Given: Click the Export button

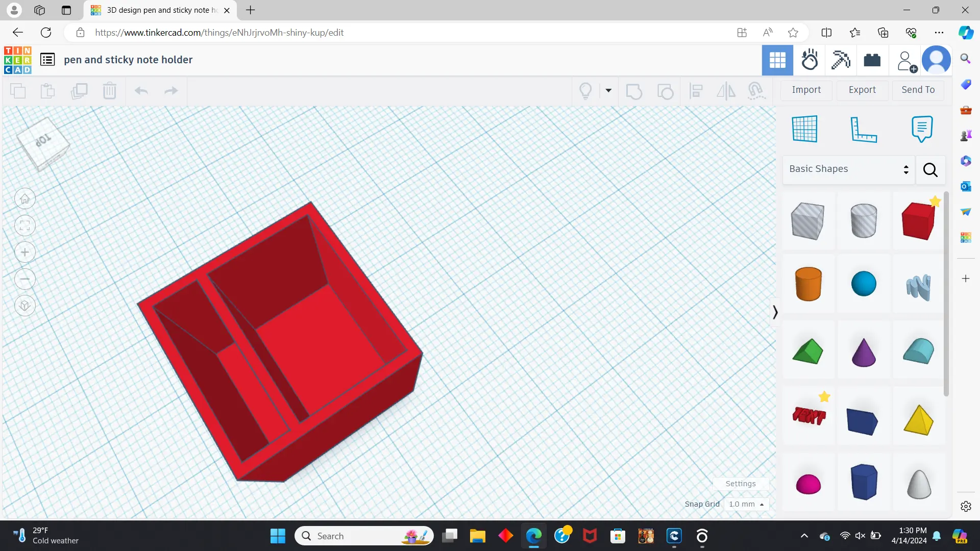Looking at the screenshot, I should click(862, 90).
